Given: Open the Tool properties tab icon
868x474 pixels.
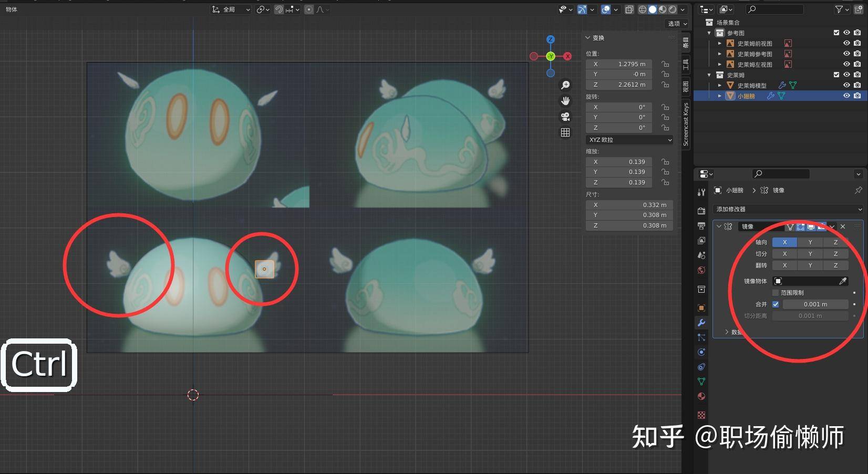Looking at the screenshot, I should click(701, 192).
